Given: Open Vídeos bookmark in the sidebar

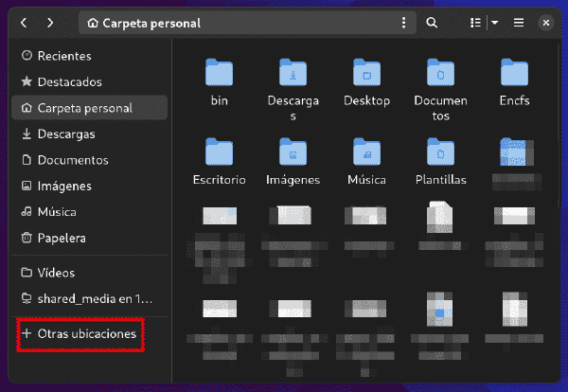Looking at the screenshot, I should coord(90,273).
